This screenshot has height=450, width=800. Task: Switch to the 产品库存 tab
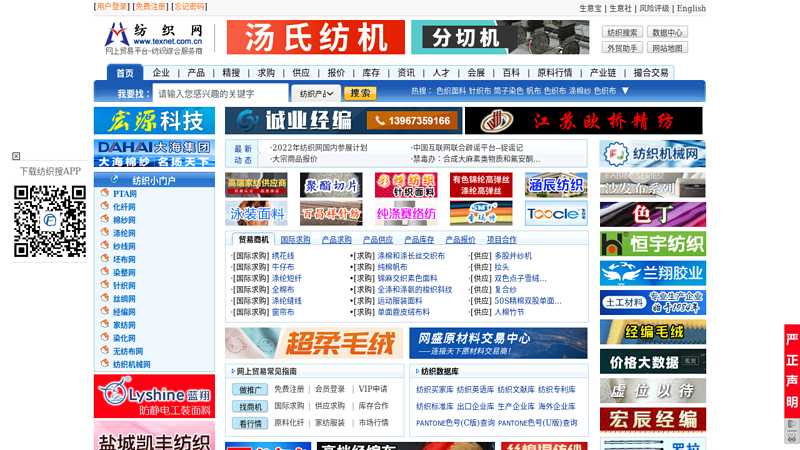click(419, 239)
